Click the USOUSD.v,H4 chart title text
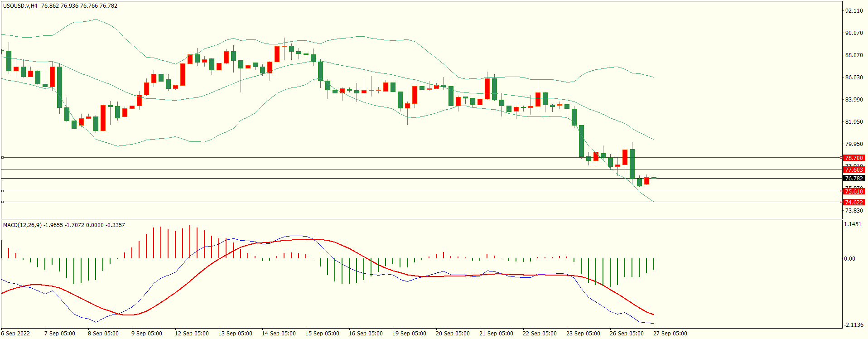The image size is (868, 339). click(20, 6)
